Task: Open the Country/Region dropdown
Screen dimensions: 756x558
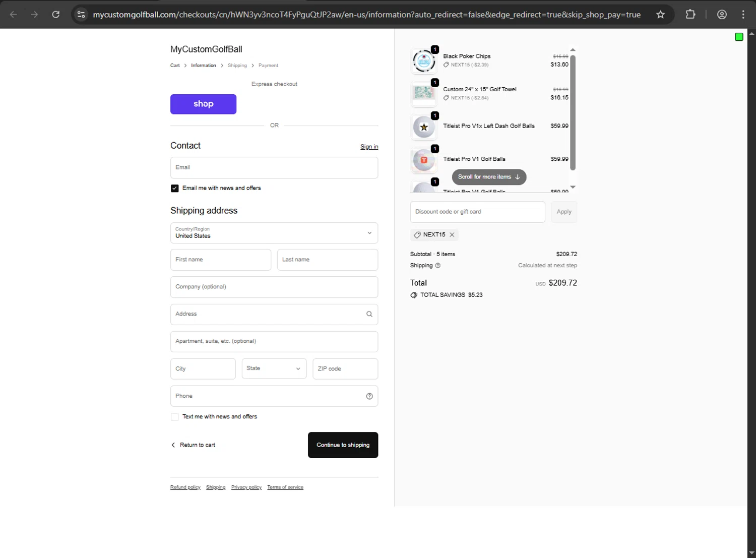Action: 274,233
